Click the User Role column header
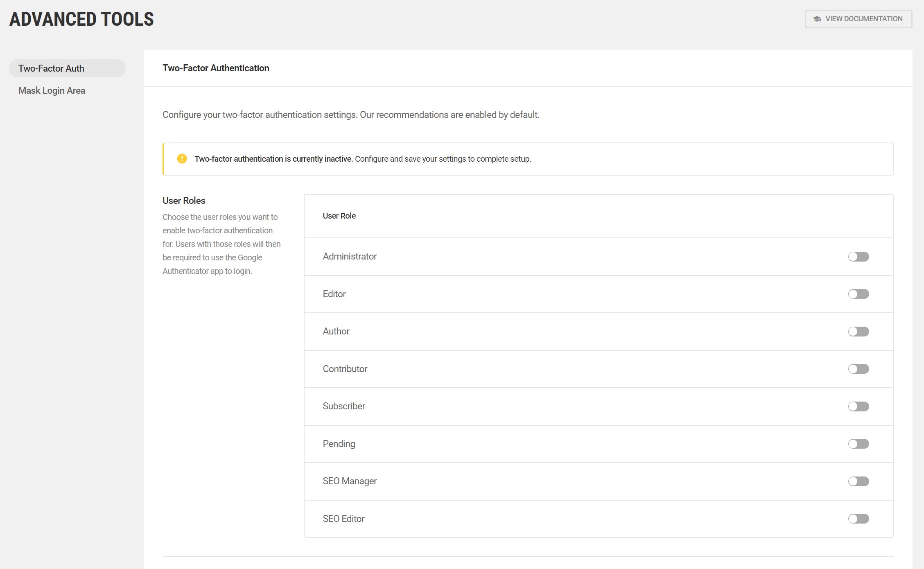 tap(339, 216)
